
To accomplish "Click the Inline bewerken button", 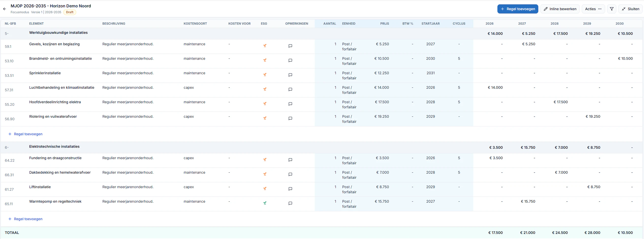I will pos(560,9).
